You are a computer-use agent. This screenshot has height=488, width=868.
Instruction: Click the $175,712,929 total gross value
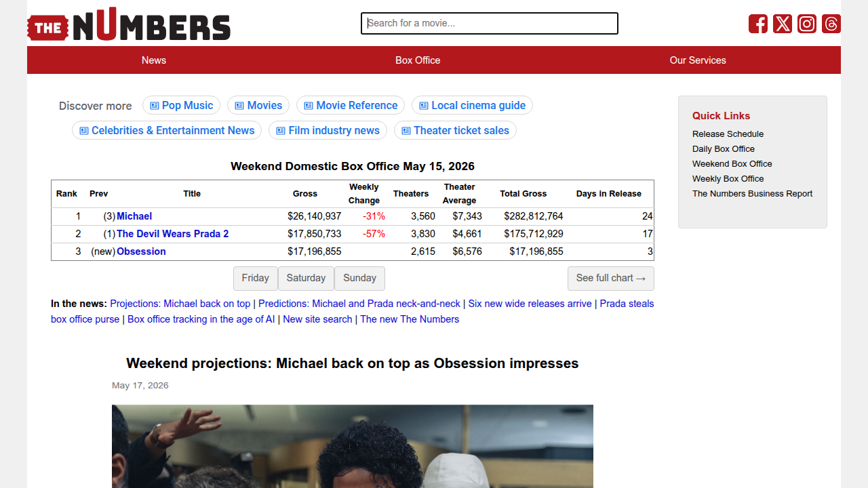(534, 234)
